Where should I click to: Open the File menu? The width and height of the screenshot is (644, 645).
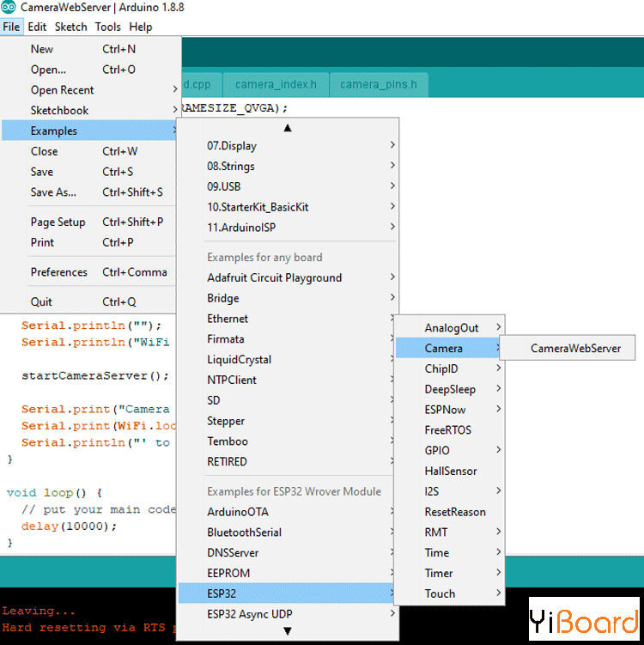tap(11, 27)
